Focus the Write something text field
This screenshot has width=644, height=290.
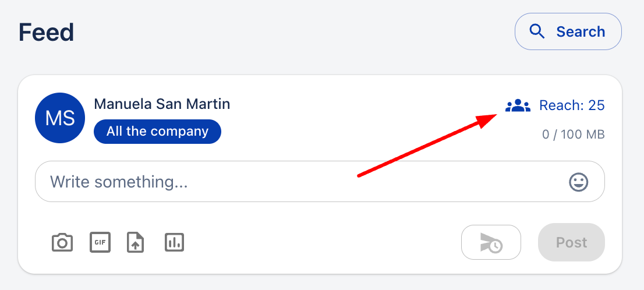pos(320,182)
